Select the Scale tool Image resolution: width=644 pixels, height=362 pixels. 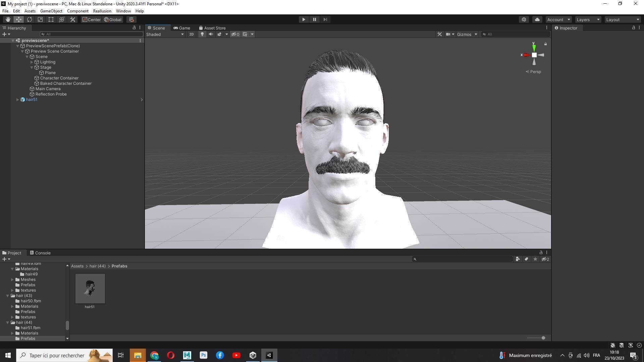[40, 19]
